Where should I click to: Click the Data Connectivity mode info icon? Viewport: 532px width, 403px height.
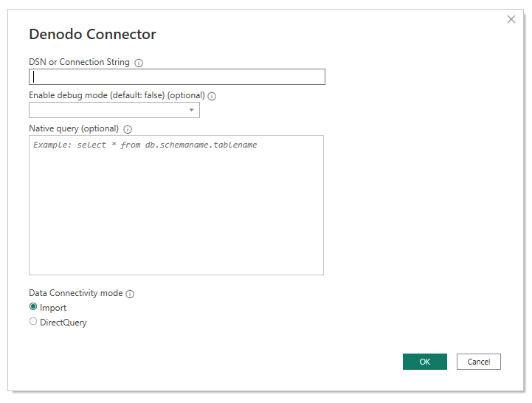coord(130,294)
